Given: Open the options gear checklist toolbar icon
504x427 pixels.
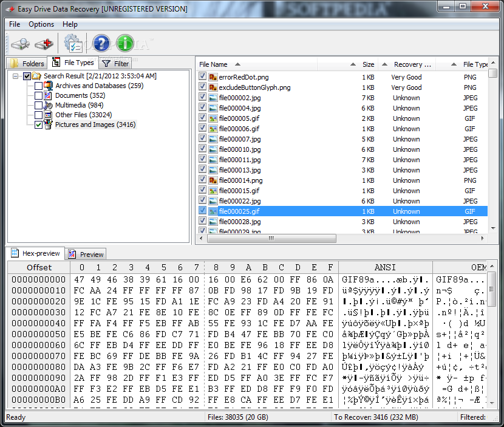Looking at the screenshot, I should (x=73, y=43).
